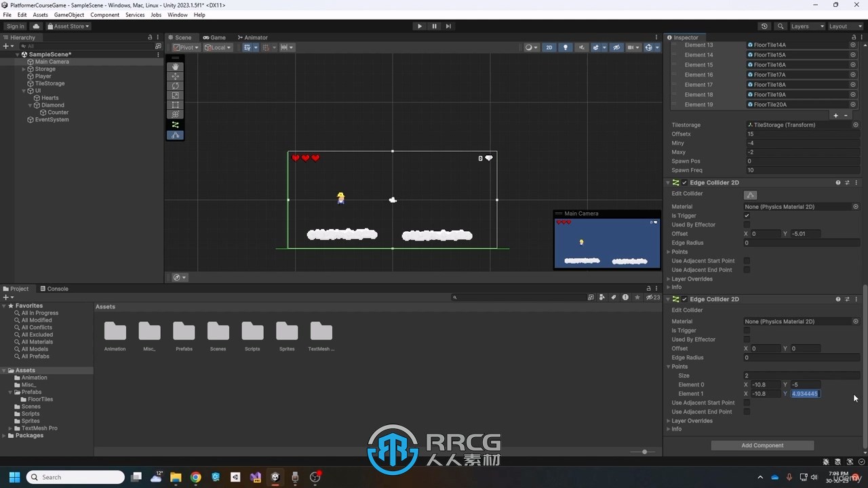Expand the Storage object in Hierarchy
The height and width of the screenshot is (488, 868).
(24, 69)
